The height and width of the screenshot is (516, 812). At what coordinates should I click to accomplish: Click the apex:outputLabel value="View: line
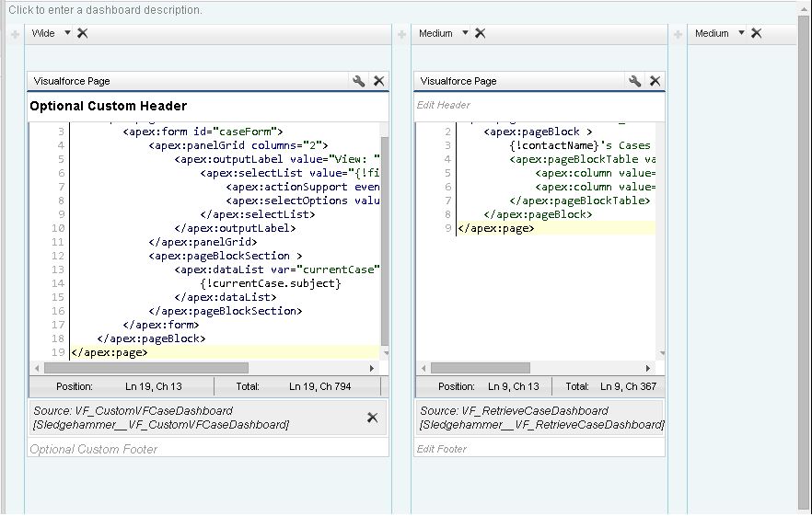click(x=276, y=159)
